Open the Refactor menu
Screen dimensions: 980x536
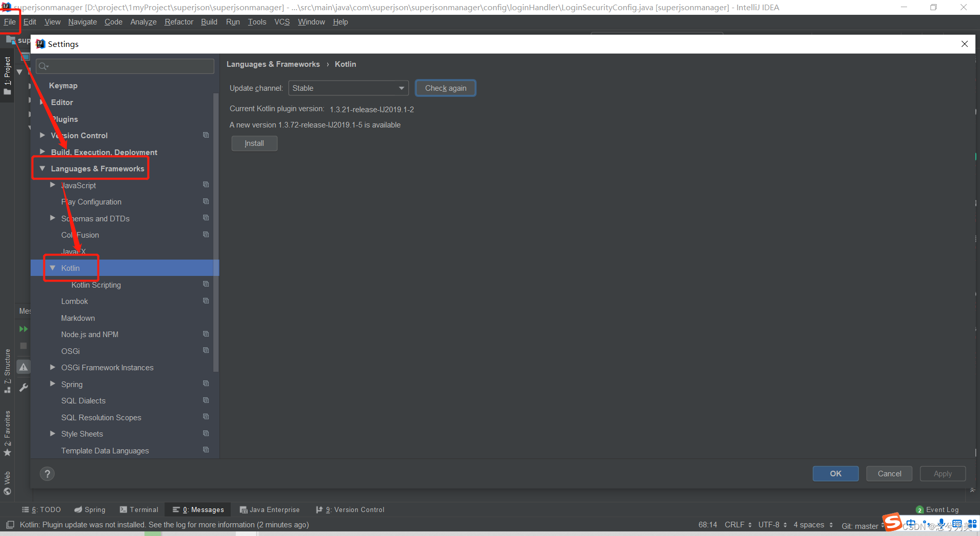[x=178, y=22]
